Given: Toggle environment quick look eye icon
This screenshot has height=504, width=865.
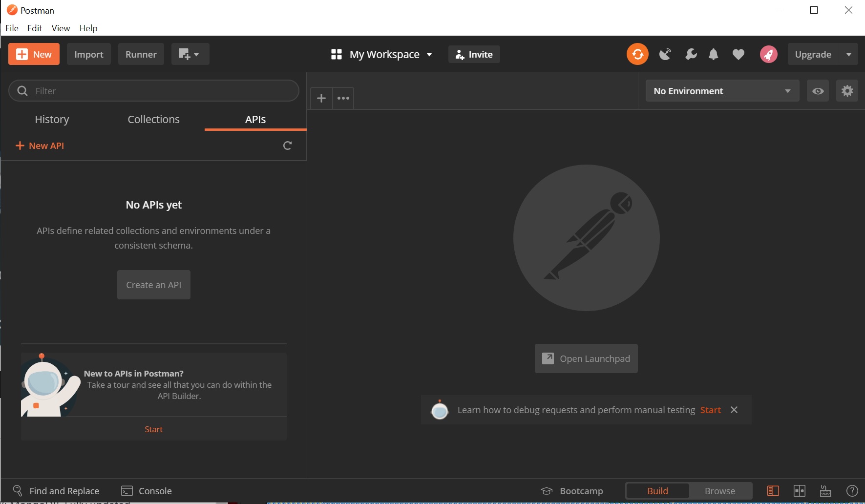Looking at the screenshot, I should 818,91.
